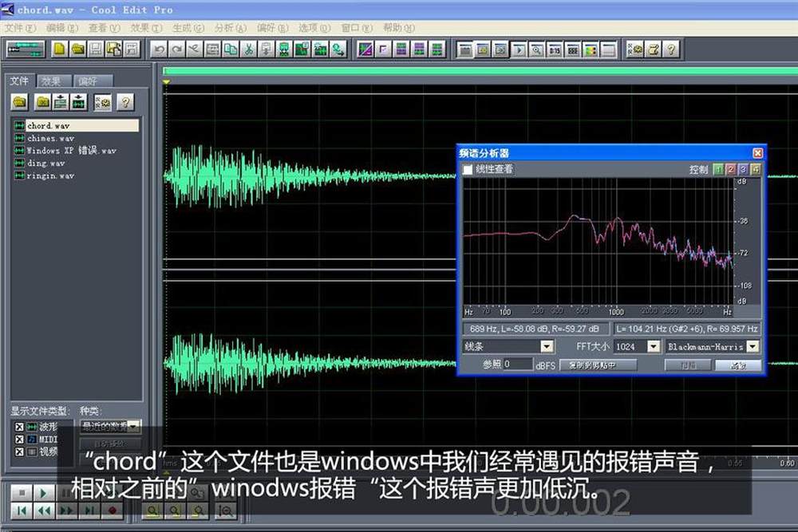Cut selection with the scissors icon
Image resolution: width=798 pixels, height=532 pixels.
[x=249, y=49]
